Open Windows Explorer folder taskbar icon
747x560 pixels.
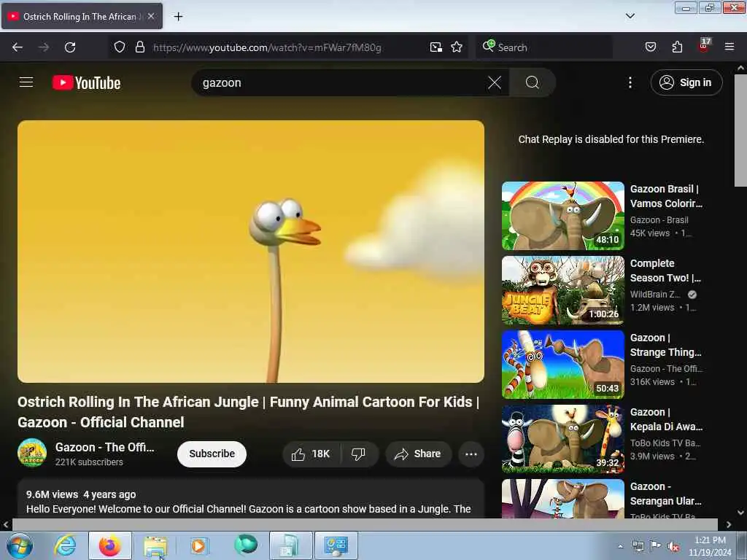(155, 545)
